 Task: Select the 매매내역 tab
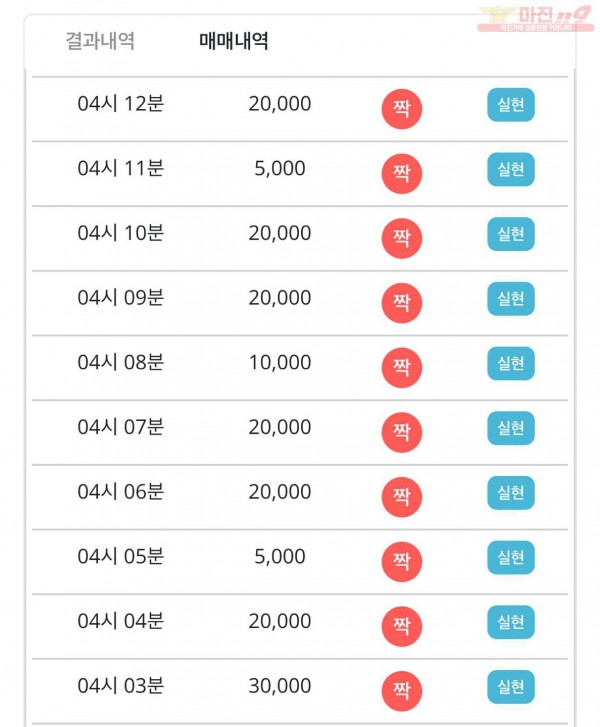(x=234, y=41)
